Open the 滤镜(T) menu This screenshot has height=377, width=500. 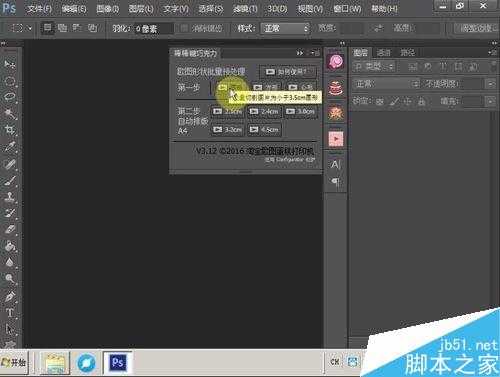[x=245, y=9]
